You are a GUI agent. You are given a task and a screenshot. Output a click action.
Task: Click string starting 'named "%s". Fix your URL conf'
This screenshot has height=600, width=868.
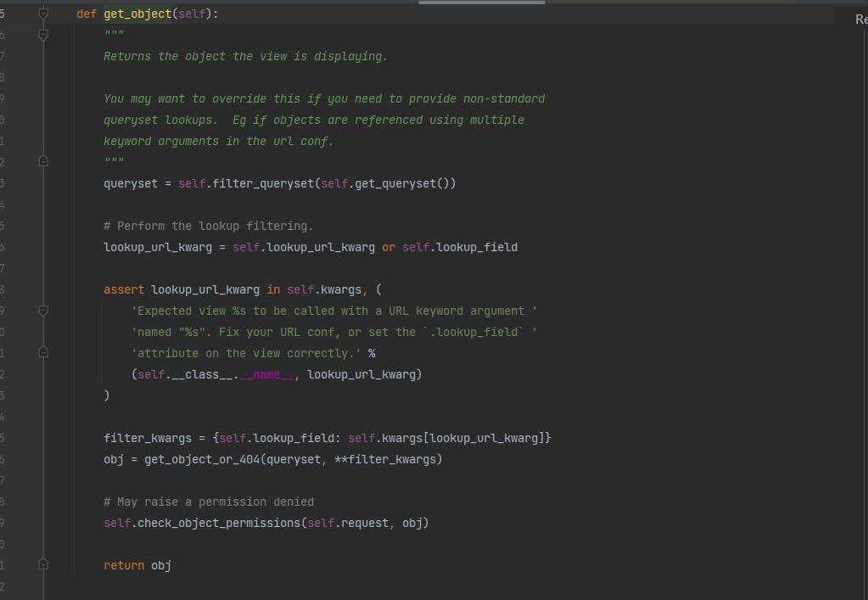coord(333,332)
